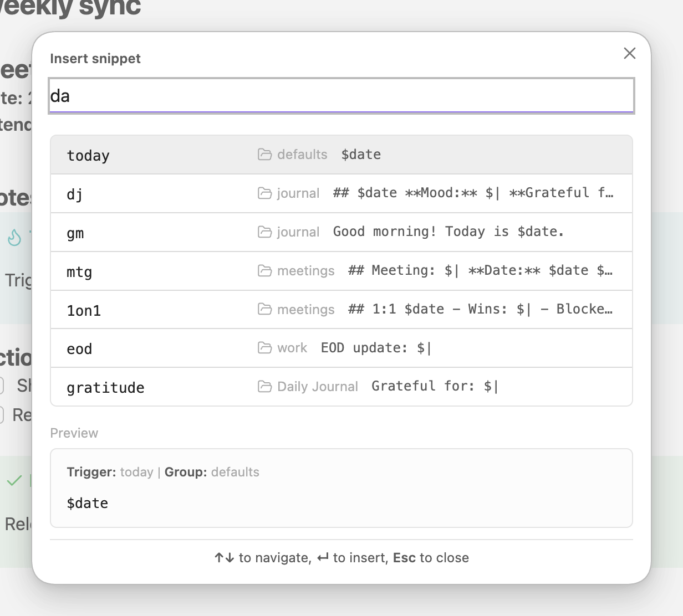Click the 'Insert snippet' dialog title
The width and height of the screenshot is (683, 616).
(x=95, y=59)
